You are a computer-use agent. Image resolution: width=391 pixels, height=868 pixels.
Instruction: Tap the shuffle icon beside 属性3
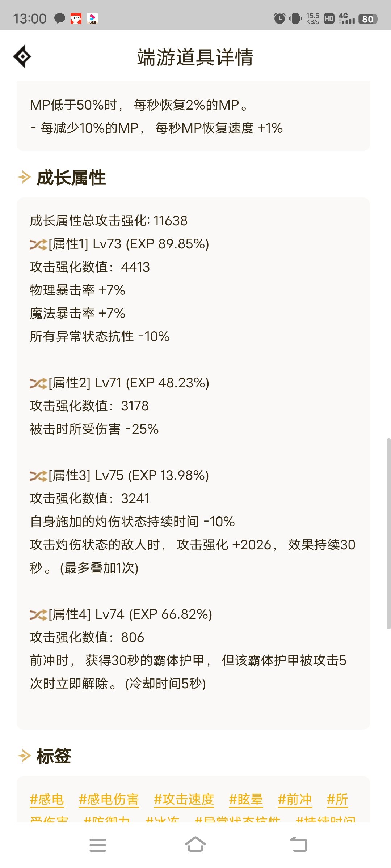(x=38, y=476)
